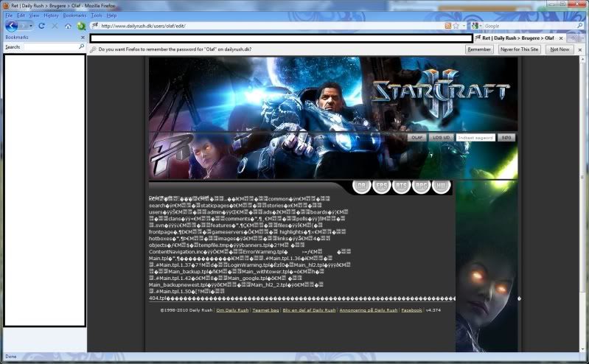Open the address bar history dropdown
The height and width of the screenshot is (364, 589).
[464, 26]
